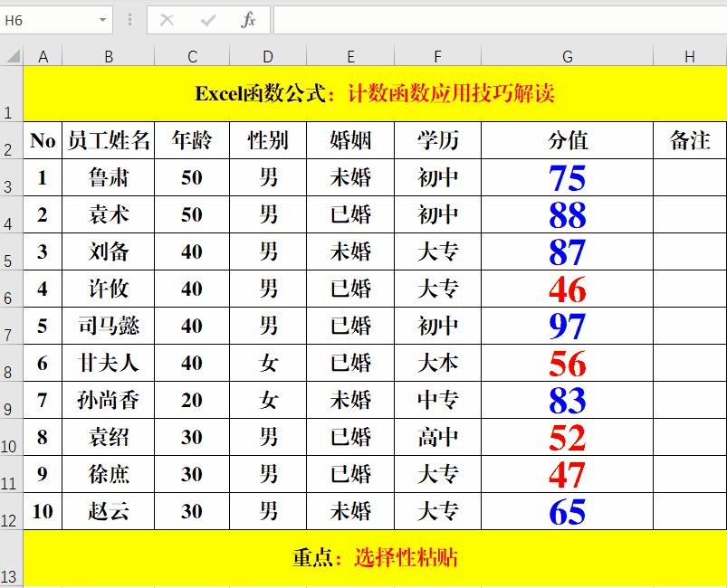
Task: Click the blue score 75 cell
Action: (x=568, y=178)
